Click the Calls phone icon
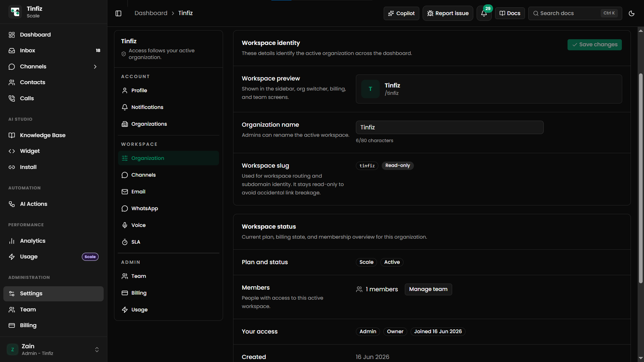 [x=12, y=99]
